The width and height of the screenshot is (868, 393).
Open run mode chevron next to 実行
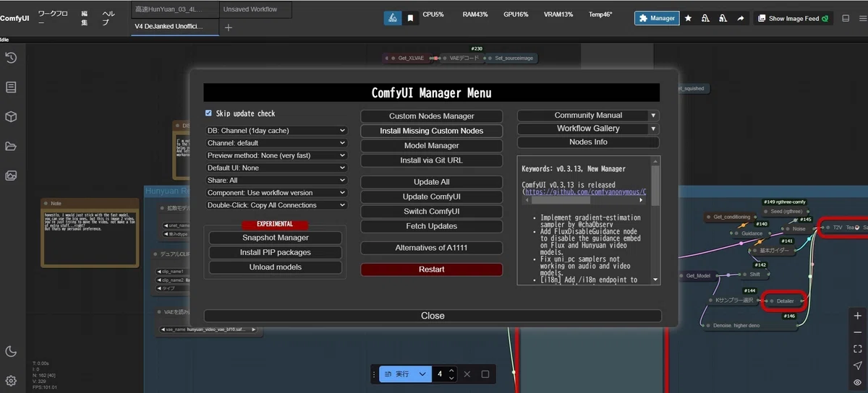click(x=422, y=374)
